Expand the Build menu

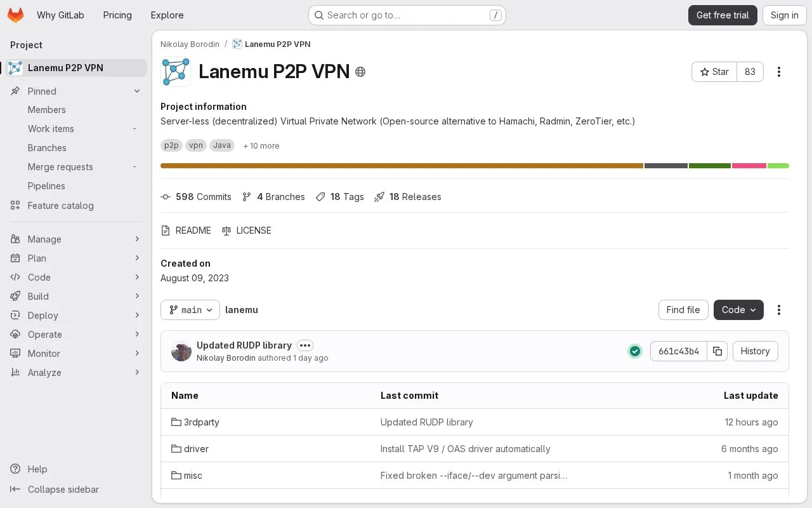point(76,297)
